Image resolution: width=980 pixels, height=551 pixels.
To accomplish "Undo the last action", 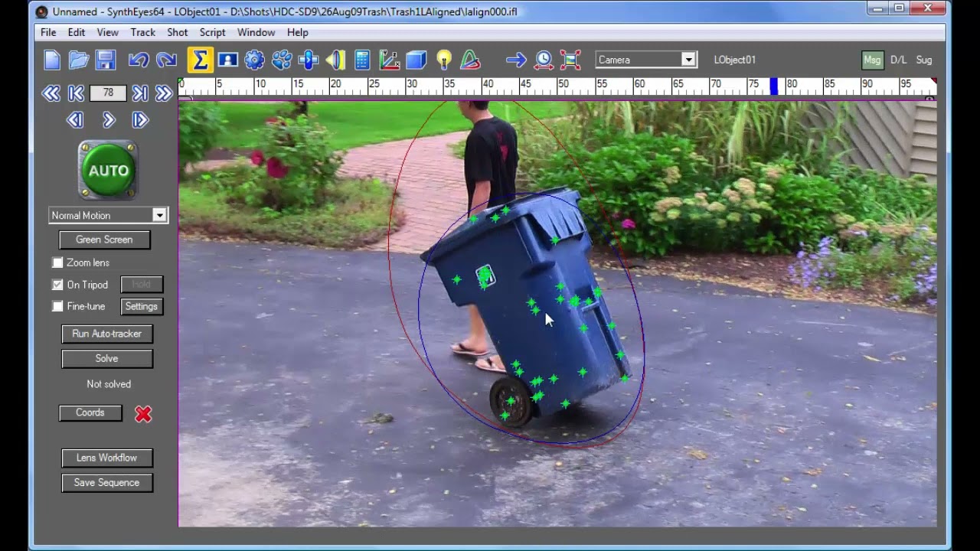I will click(139, 60).
